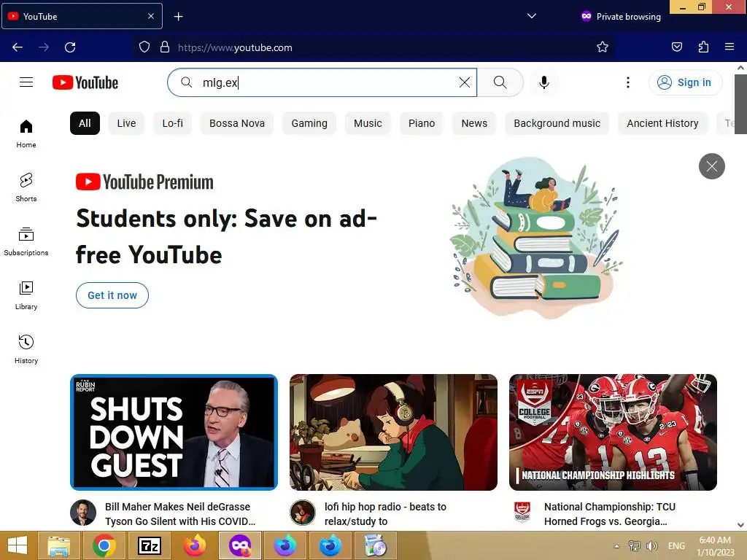Open volume control in tray
Image resolution: width=747 pixels, height=560 pixels.
tap(651, 545)
